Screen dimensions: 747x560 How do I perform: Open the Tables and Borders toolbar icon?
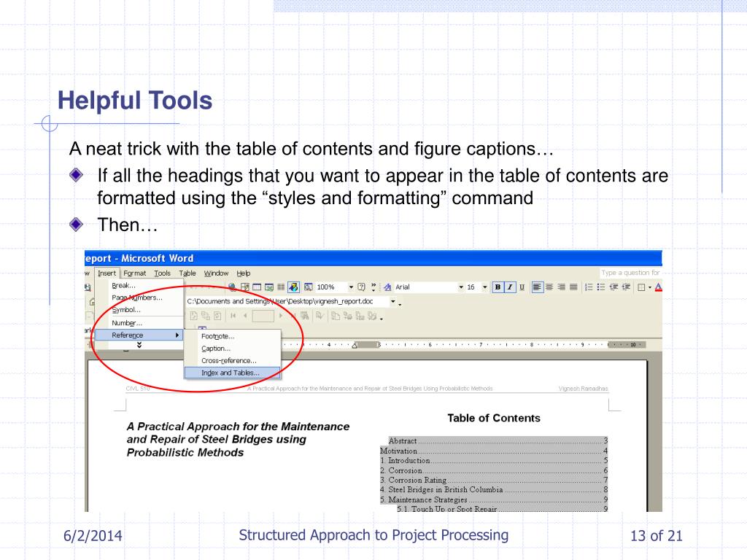(245, 287)
